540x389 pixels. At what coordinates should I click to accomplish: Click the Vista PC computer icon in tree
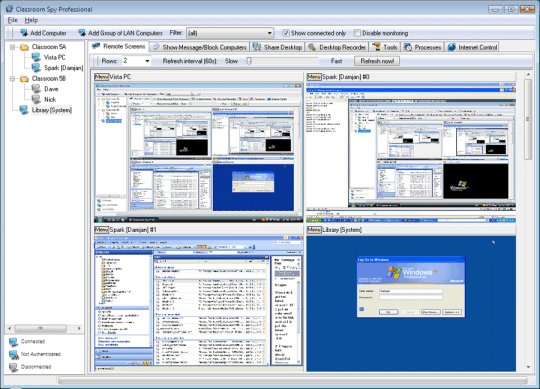pyautogui.click(x=36, y=57)
